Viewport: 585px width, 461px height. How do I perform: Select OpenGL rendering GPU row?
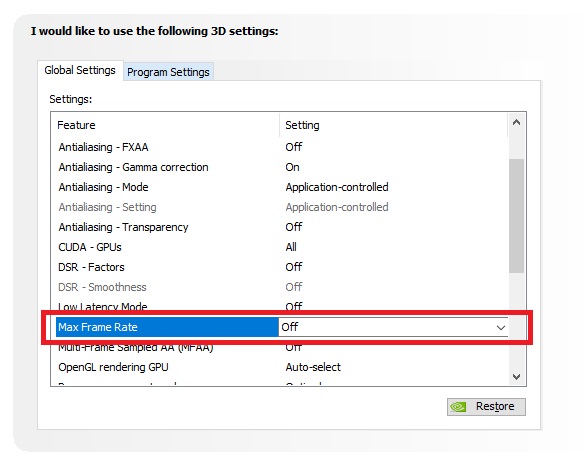coord(282,367)
